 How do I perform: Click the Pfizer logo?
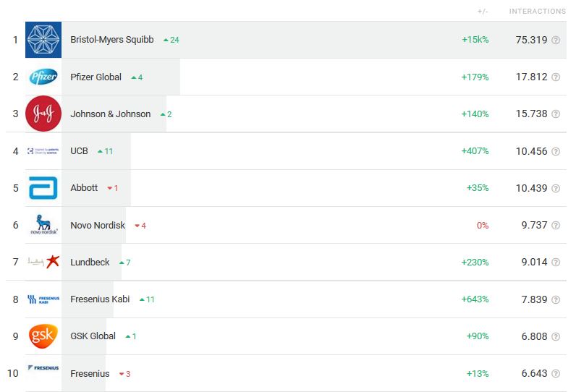point(43,77)
